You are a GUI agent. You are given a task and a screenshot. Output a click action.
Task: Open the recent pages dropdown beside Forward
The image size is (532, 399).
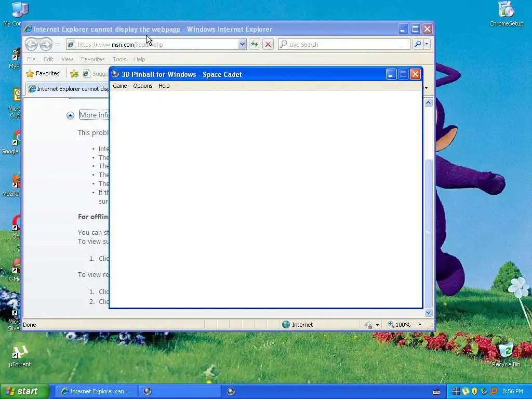click(57, 45)
